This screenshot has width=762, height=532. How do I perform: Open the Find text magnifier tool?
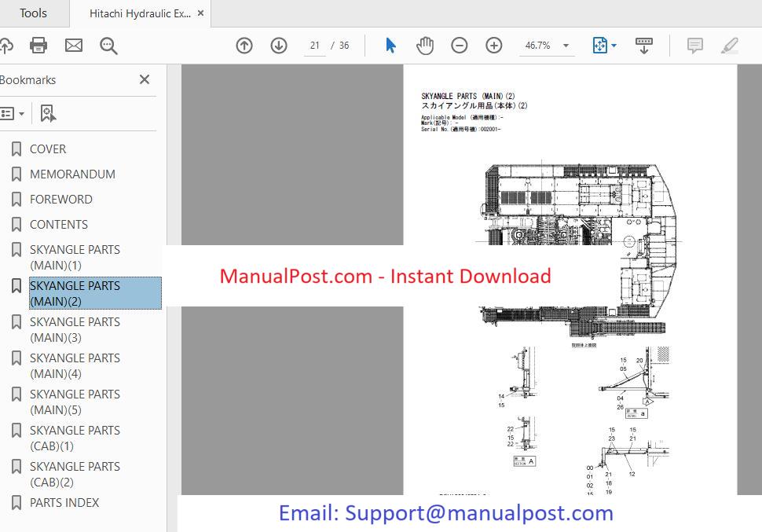(108, 46)
